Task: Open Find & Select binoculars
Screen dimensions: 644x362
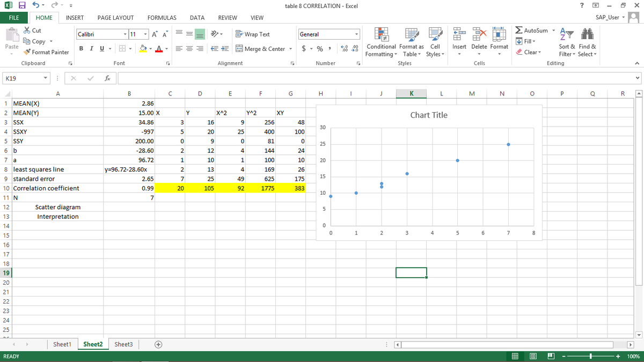Action: point(586,42)
